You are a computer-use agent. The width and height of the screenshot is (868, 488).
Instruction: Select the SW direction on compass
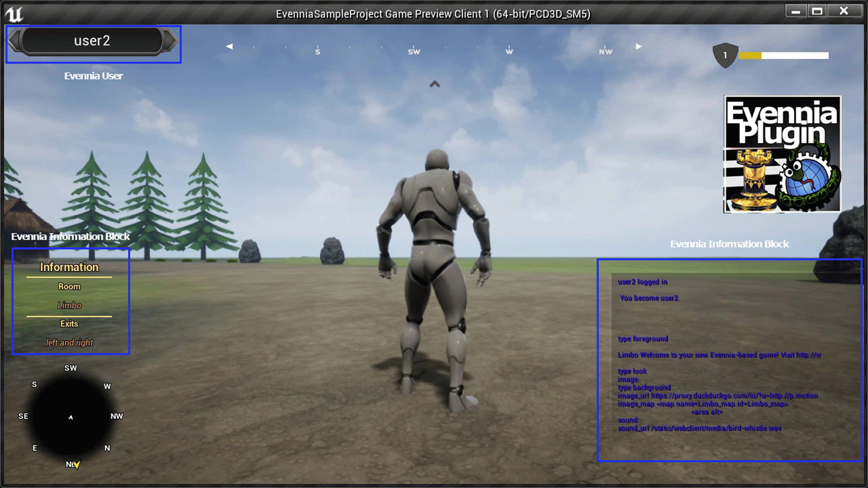(71, 368)
